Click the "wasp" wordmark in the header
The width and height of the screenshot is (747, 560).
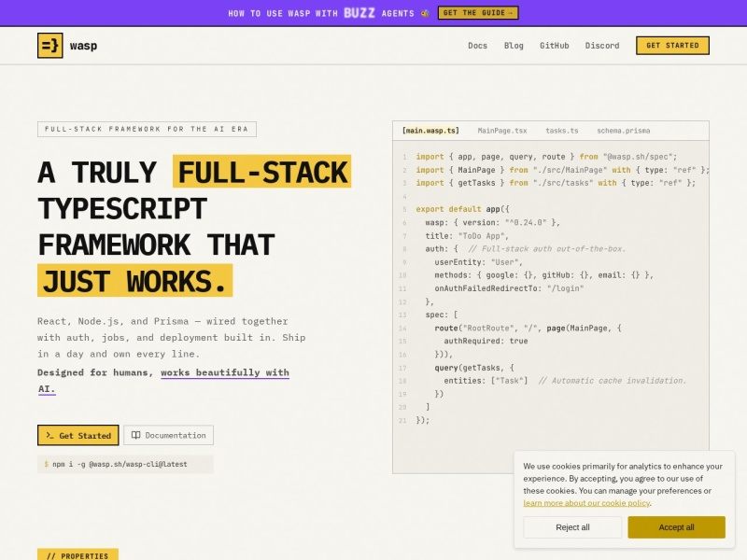coord(83,46)
